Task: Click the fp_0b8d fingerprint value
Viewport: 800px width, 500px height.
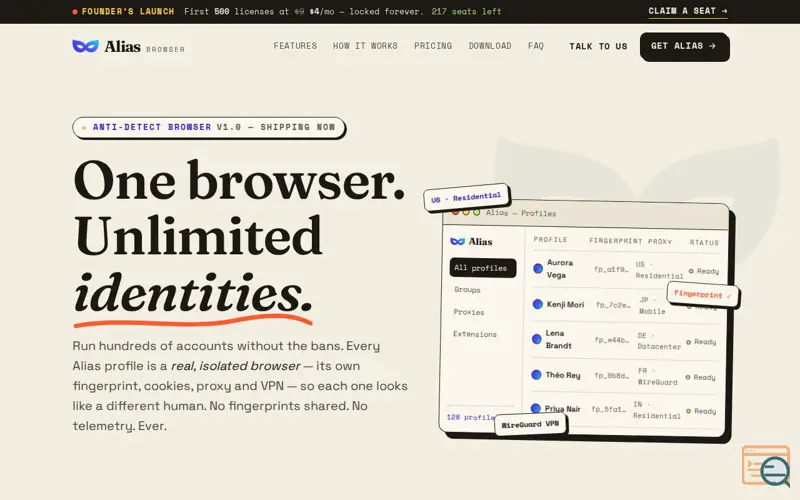Action: click(x=611, y=376)
